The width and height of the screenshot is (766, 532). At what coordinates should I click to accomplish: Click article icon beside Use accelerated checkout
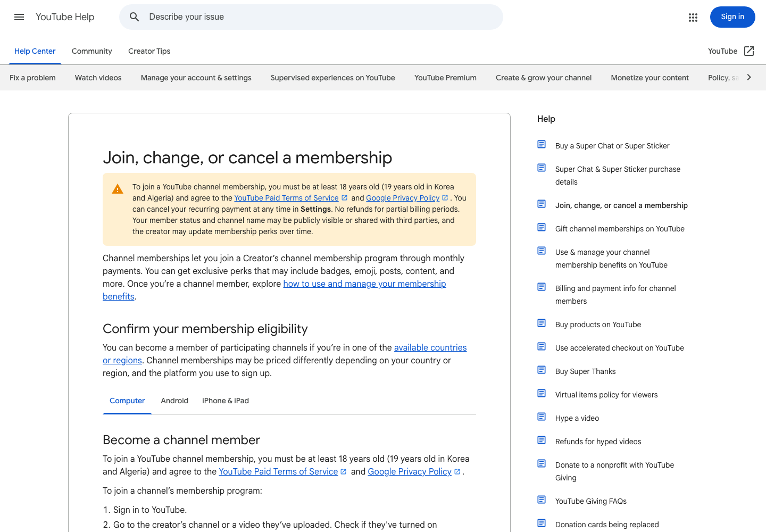(542, 346)
